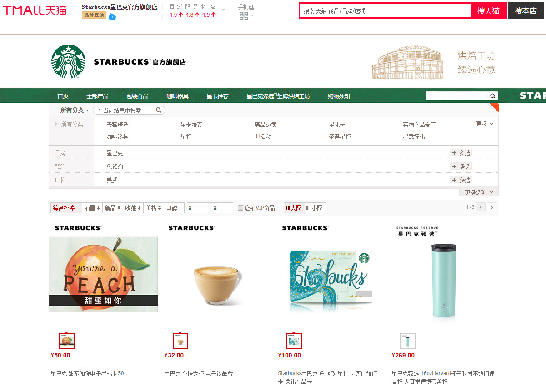Expand 更多选项 filter options
The width and height of the screenshot is (546, 392).
coord(479,192)
